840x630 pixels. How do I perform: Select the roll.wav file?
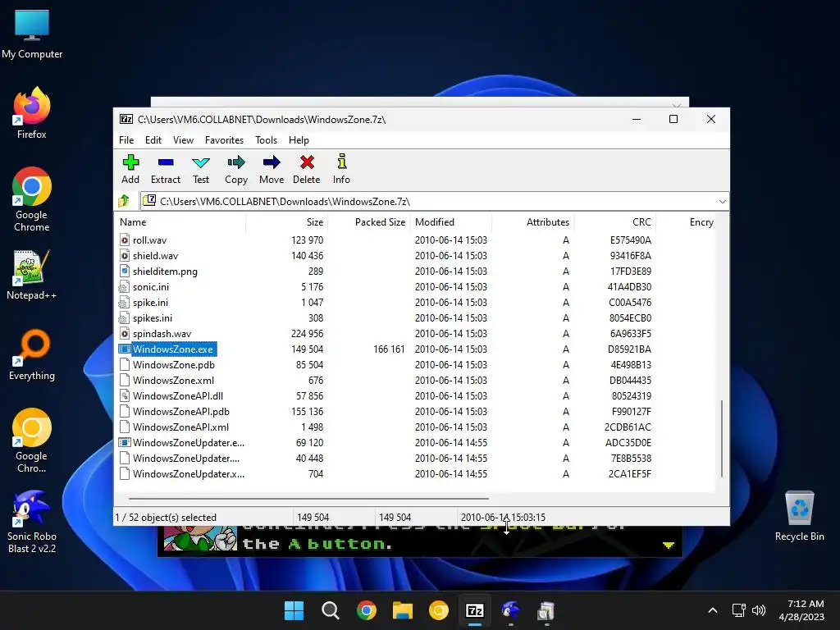click(149, 240)
